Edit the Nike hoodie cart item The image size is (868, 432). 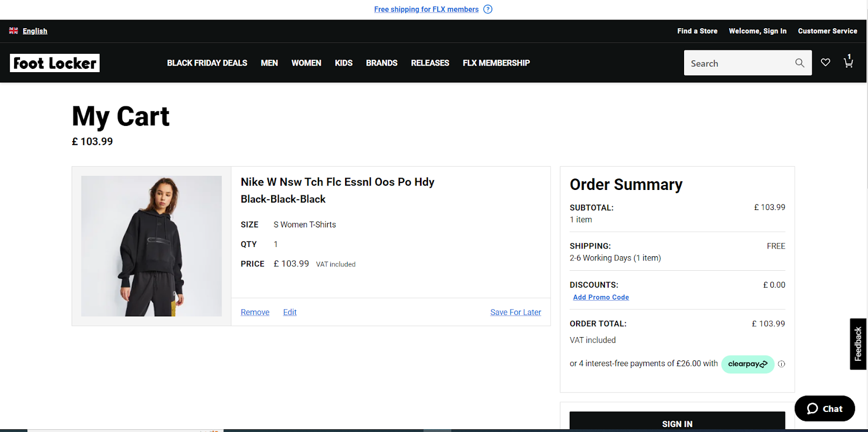[x=290, y=312]
